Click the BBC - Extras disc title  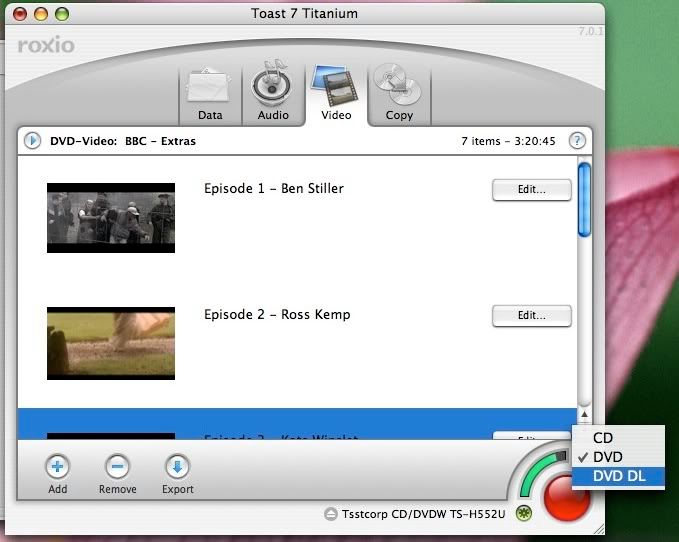tap(160, 141)
